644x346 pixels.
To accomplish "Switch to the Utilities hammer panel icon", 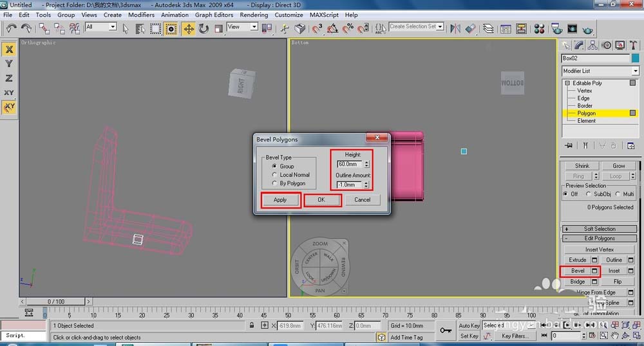I will point(633,46).
